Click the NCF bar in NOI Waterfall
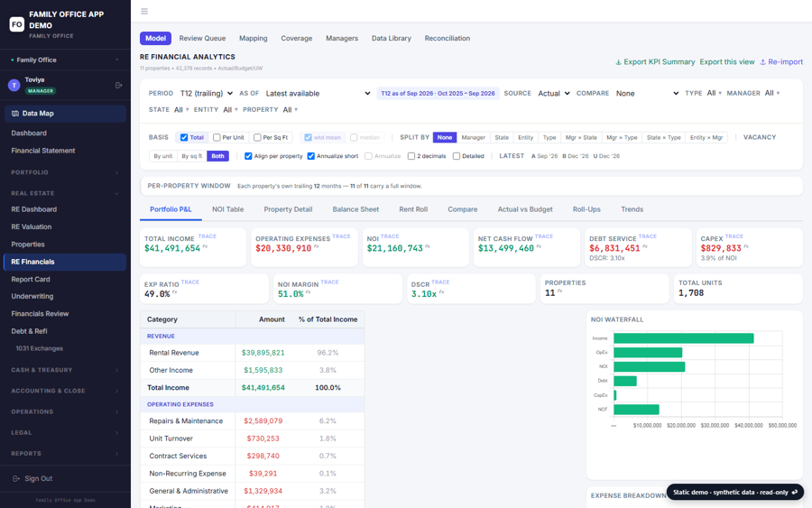 636,410
